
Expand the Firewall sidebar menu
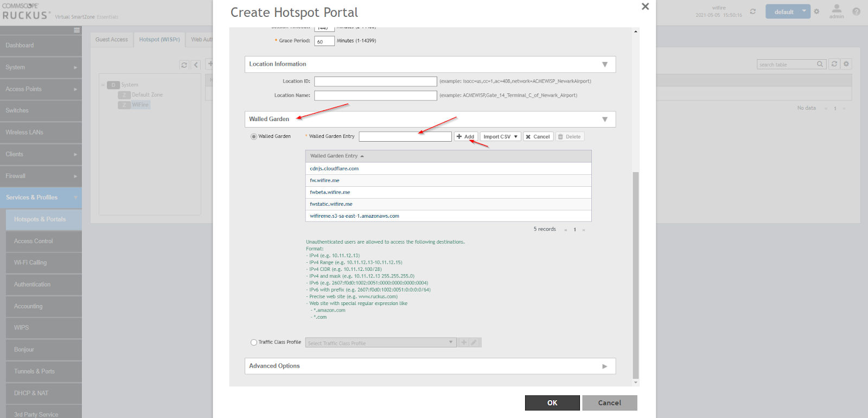point(41,176)
